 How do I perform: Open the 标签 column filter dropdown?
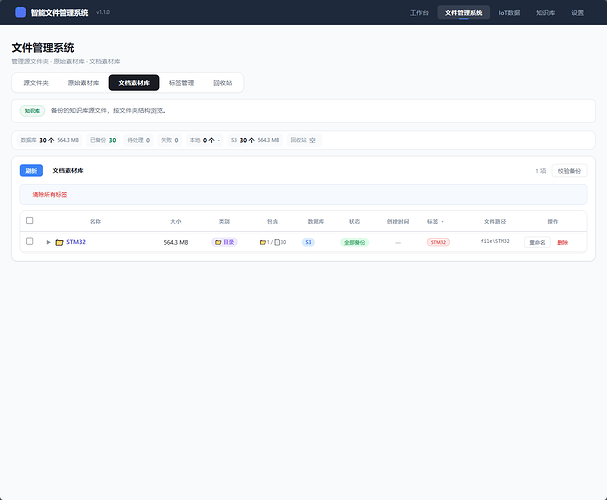pos(442,222)
